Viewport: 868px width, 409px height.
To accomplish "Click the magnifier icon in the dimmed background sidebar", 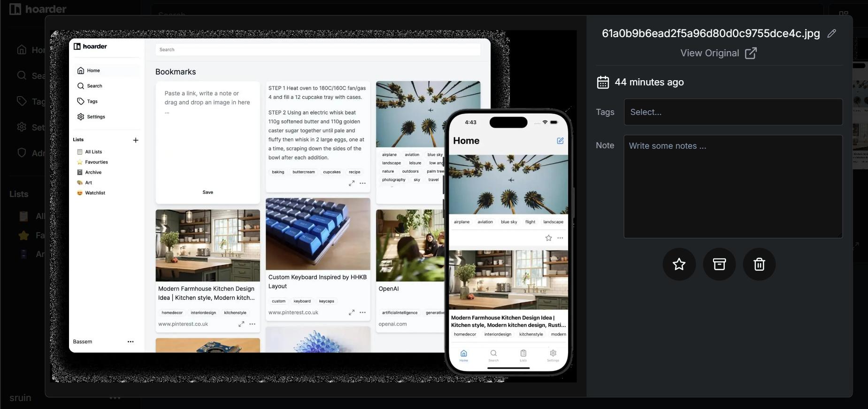I will click(x=22, y=76).
